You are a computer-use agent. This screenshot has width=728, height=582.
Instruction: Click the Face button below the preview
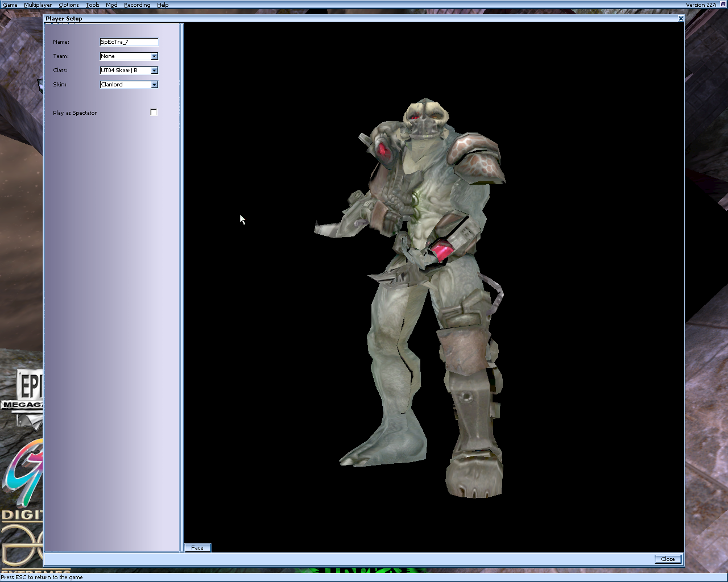[x=197, y=548]
